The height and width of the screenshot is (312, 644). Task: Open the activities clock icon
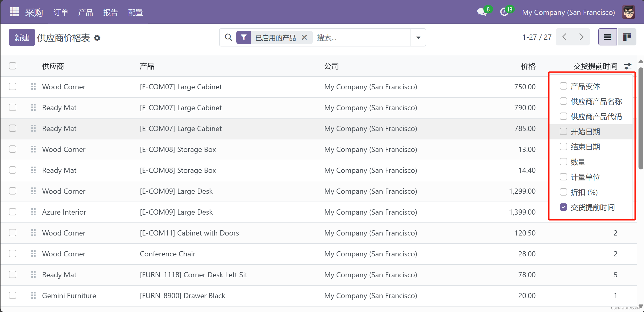pyautogui.click(x=504, y=12)
